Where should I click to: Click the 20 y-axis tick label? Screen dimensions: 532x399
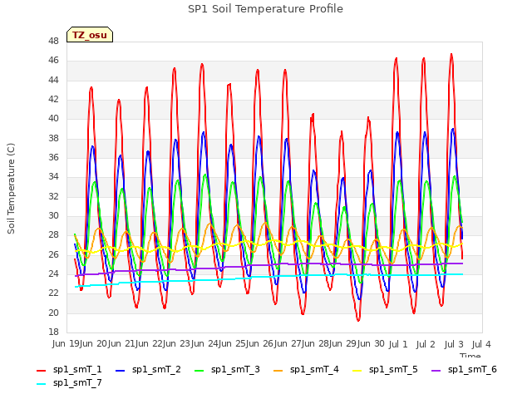pos(53,313)
